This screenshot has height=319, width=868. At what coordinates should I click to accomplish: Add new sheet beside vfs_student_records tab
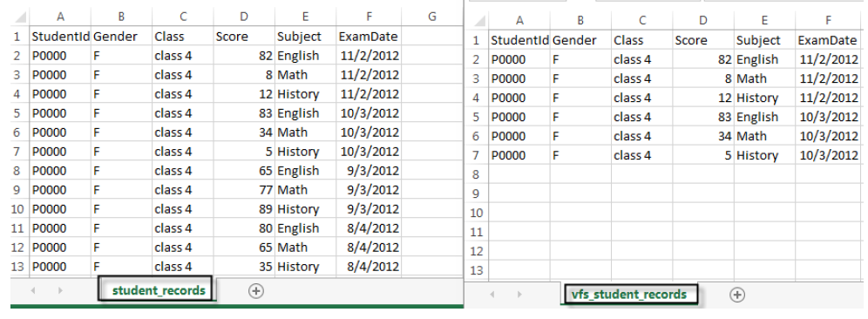736,295
